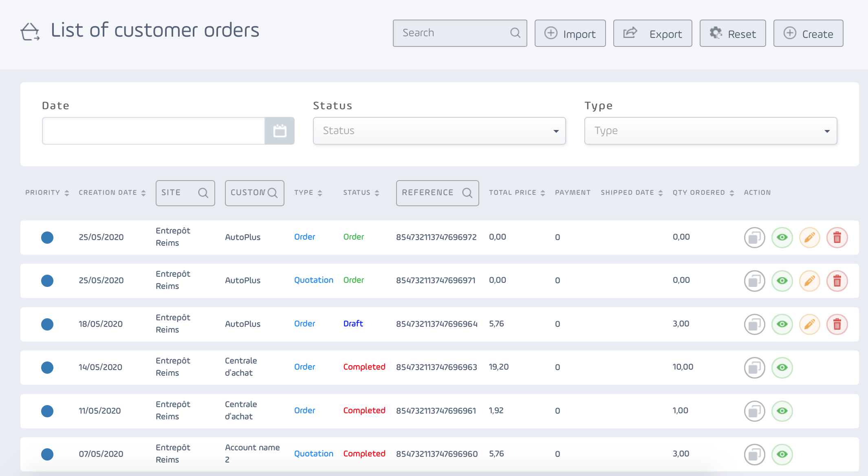Image resolution: width=868 pixels, height=476 pixels.
Task: Click the Export button
Action: click(x=652, y=33)
